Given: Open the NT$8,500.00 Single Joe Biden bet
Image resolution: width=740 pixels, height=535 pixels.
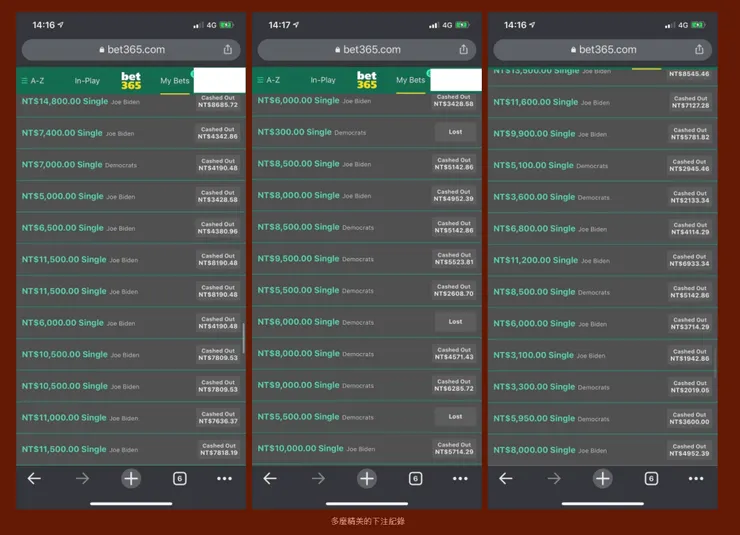Looking at the screenshot, I should (x=367, y=164).
